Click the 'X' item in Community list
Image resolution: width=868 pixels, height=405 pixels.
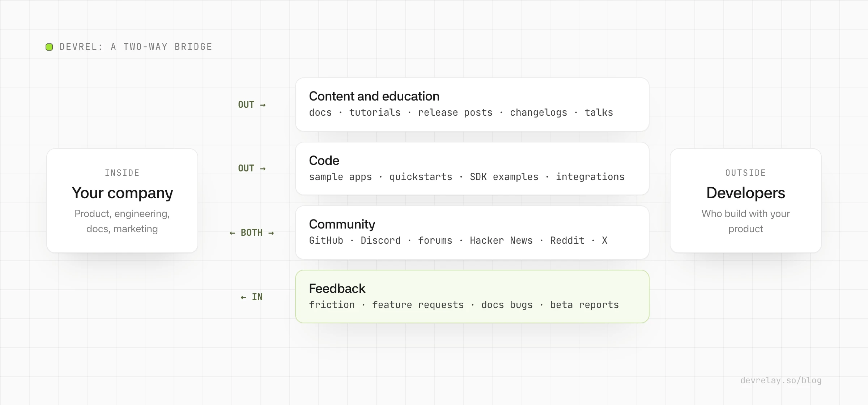click(x=604, y=241)
